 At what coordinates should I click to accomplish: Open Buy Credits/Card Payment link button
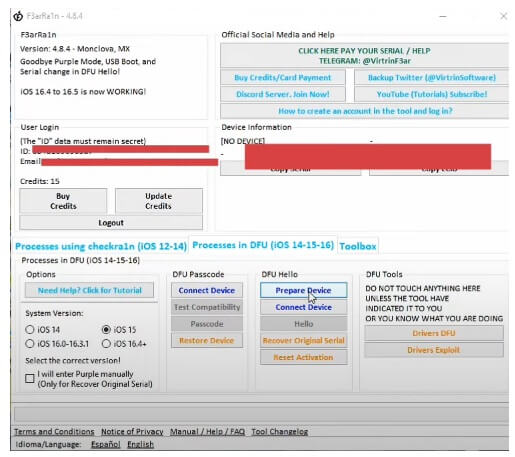tap(283, 77)
